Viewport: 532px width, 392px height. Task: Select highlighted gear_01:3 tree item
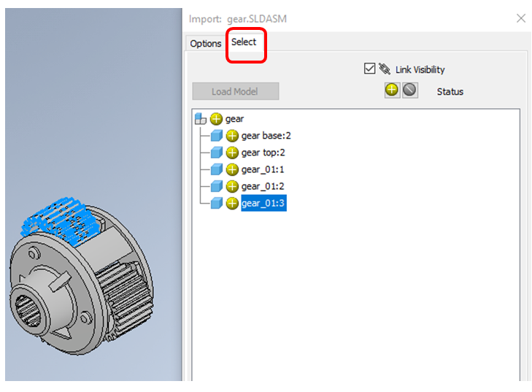[x=263, y=203]
